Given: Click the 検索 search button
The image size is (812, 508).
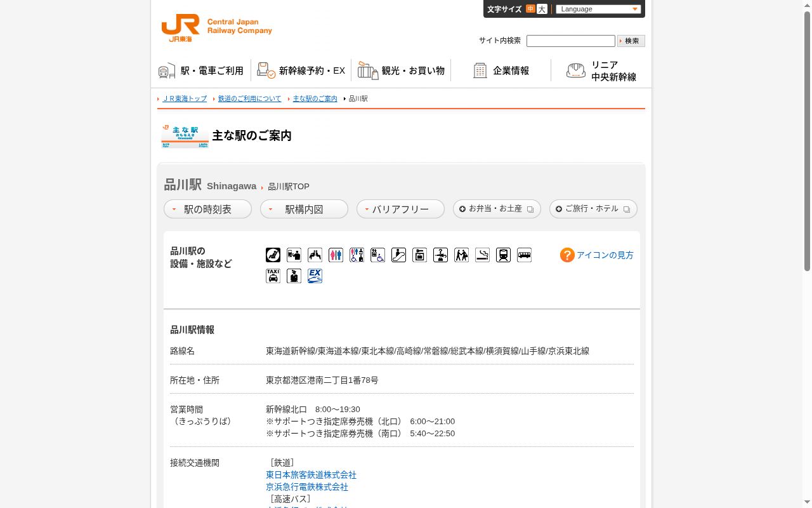Looking at the screenshot, I should (631, 41).
